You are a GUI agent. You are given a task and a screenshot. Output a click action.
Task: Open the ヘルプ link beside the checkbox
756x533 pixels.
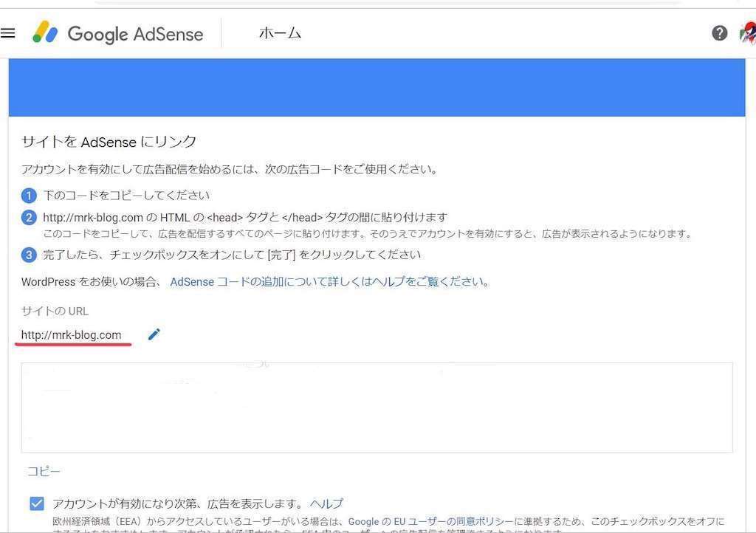pos(326,503)
